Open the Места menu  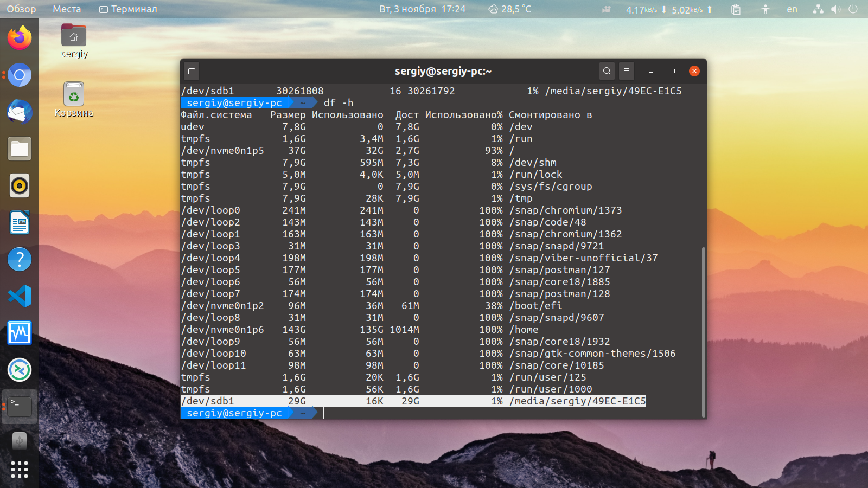(67, 9)
